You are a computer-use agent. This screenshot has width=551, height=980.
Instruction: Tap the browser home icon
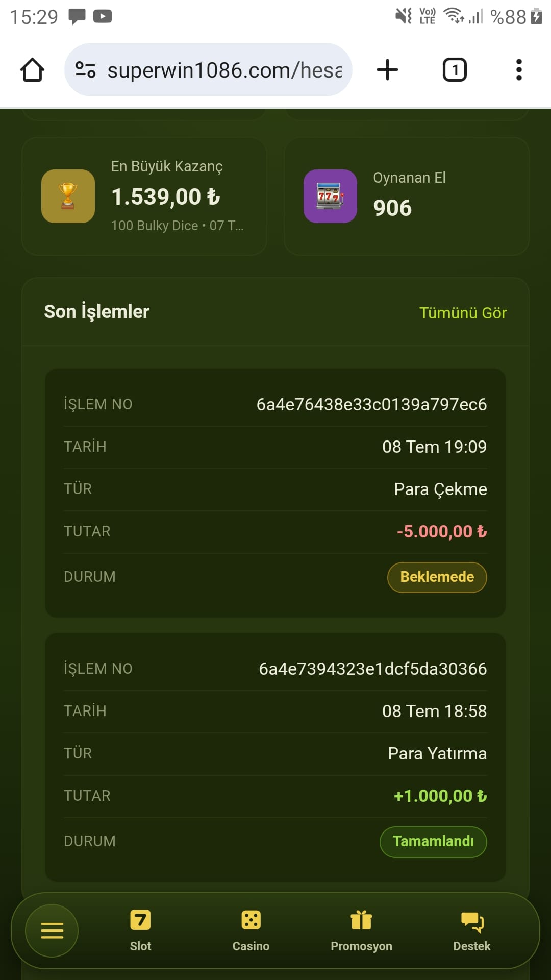[x=32, y=70]
